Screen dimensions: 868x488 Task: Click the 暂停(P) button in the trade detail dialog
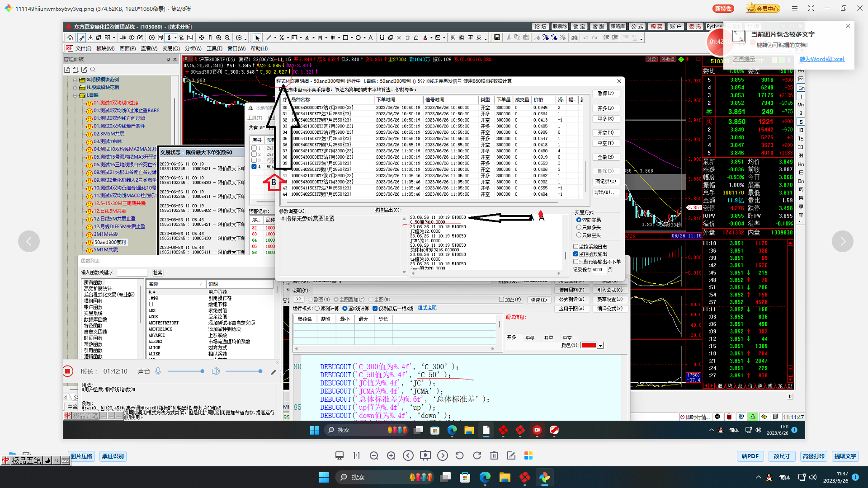606,94
